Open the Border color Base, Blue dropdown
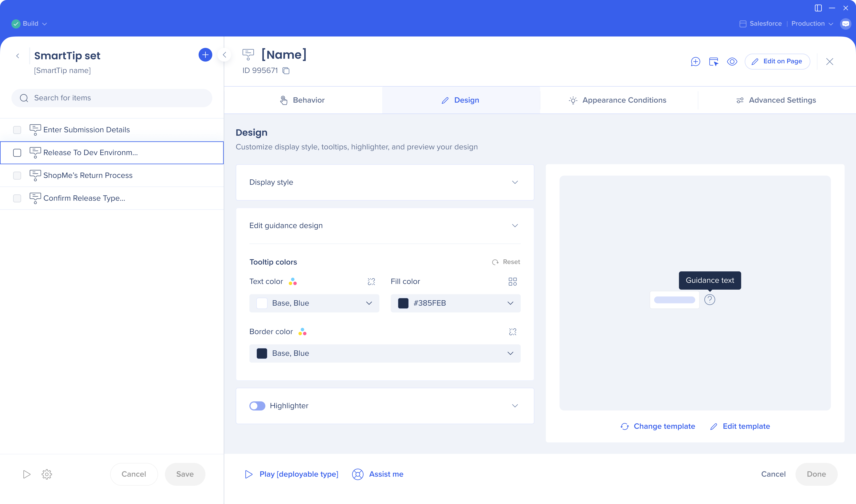The width and height of the screenshot is (856, 504). pos(385,353)
